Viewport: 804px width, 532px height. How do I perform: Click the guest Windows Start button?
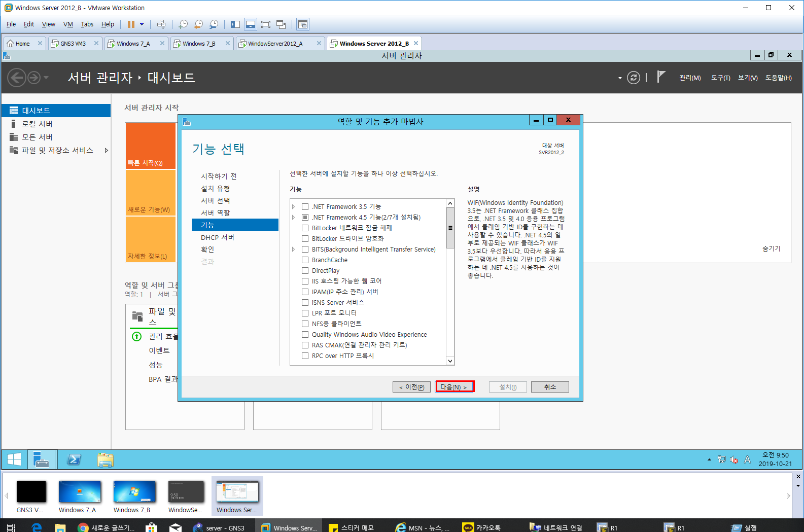point(14,459)
